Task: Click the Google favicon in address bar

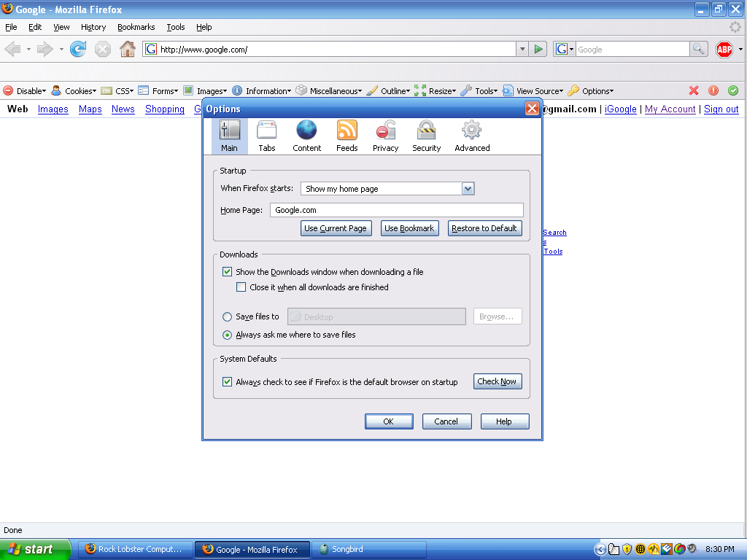Action: [x=151, y=49]
